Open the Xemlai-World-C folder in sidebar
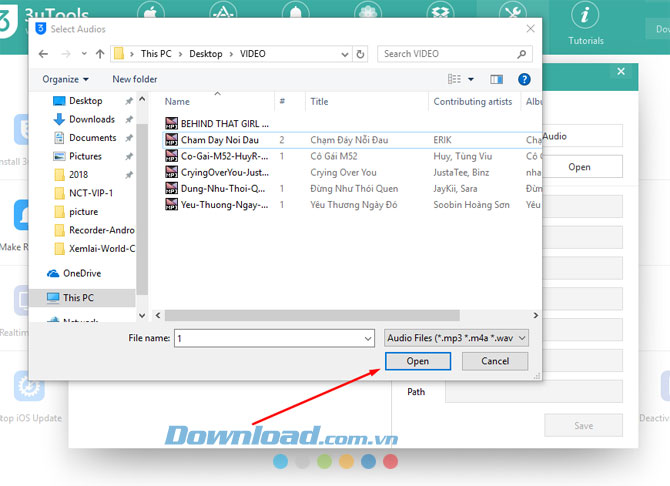The width and height of the screenshot is (670, 486). click(x=102, y=249)
